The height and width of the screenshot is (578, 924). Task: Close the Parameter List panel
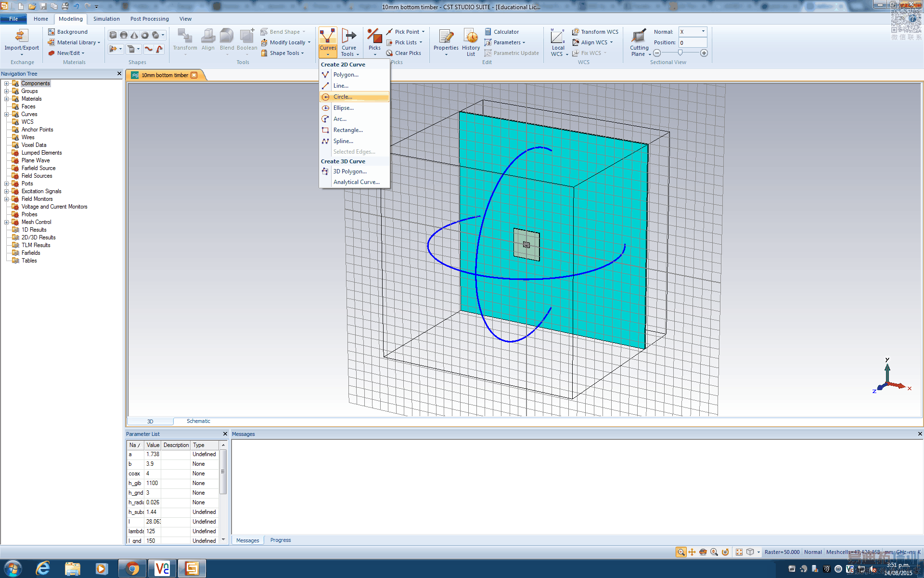225,434
